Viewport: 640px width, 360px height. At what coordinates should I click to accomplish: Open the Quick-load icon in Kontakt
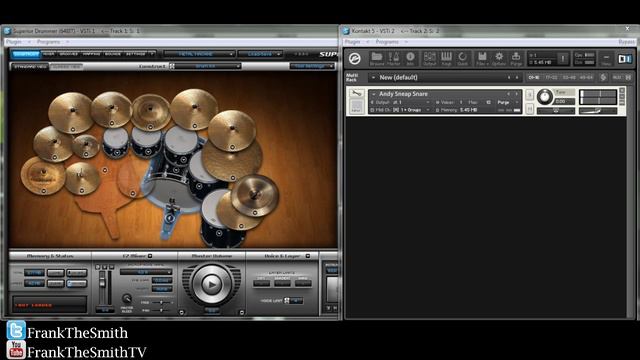462,58
